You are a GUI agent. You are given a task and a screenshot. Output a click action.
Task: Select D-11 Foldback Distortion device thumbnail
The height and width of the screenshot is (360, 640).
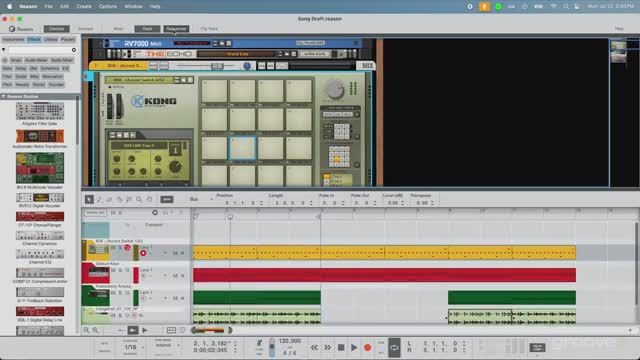click(x=40, y=292)
